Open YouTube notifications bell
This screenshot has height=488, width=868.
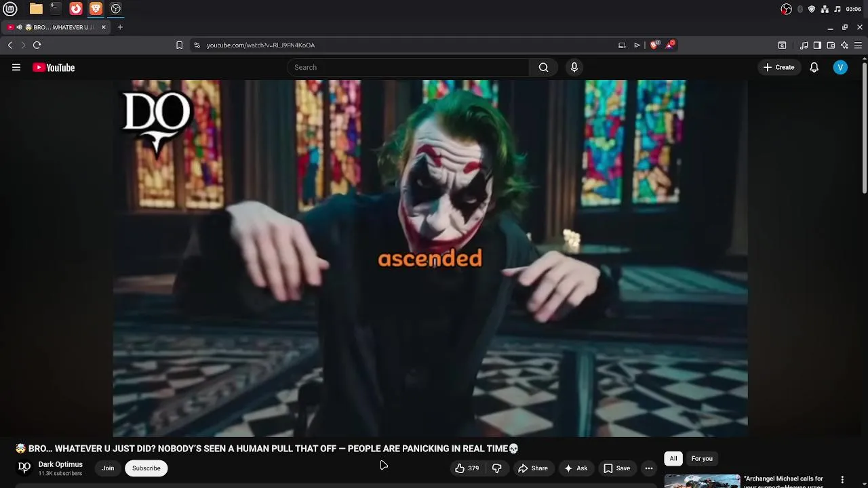[x=814, y=67]
